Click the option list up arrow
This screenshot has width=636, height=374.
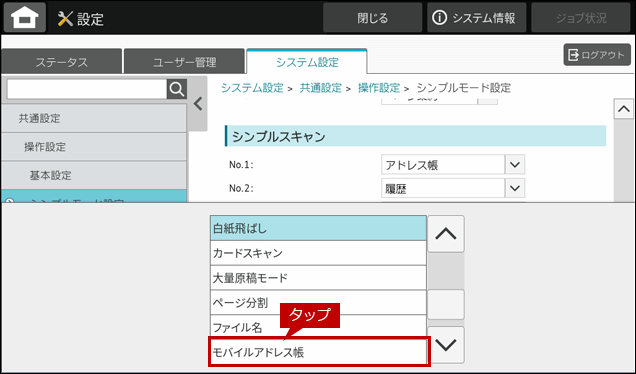pos(446,234)
